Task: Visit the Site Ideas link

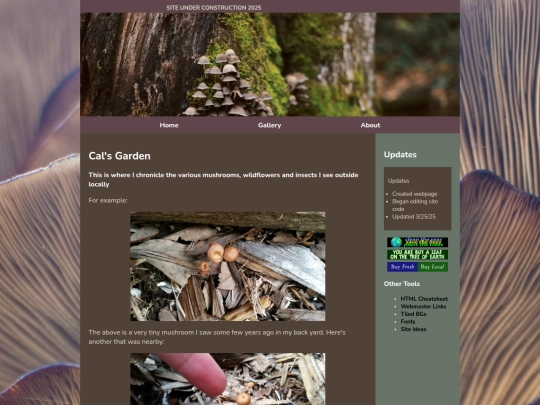Action: coord(413,329)
